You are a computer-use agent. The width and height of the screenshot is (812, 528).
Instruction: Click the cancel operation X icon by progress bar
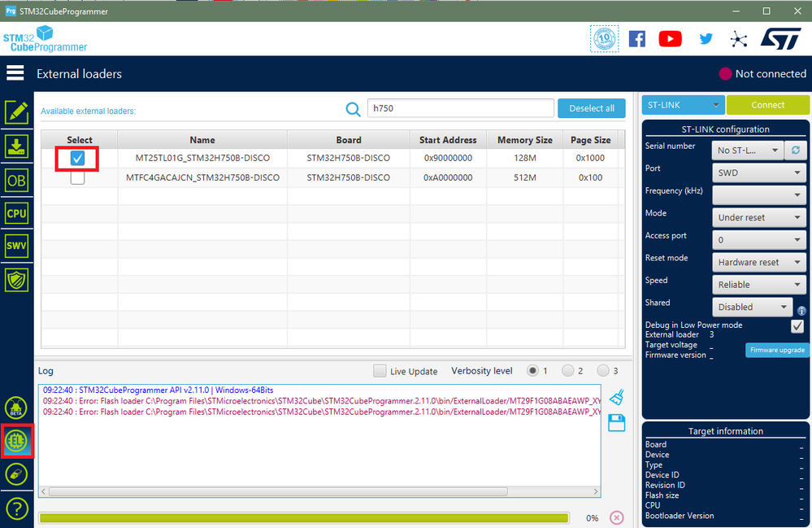[x=617, y=517]
